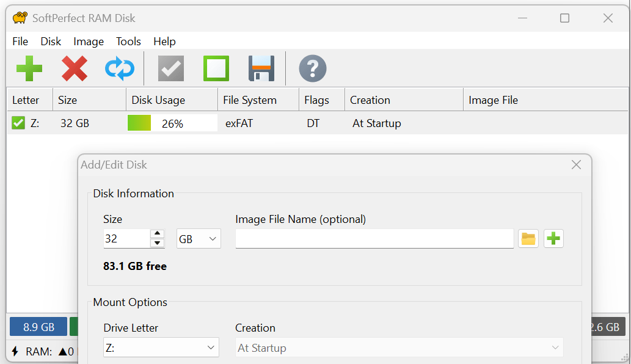Click the Image File Name text field
The image size is (631, 364).
[374, 239]
